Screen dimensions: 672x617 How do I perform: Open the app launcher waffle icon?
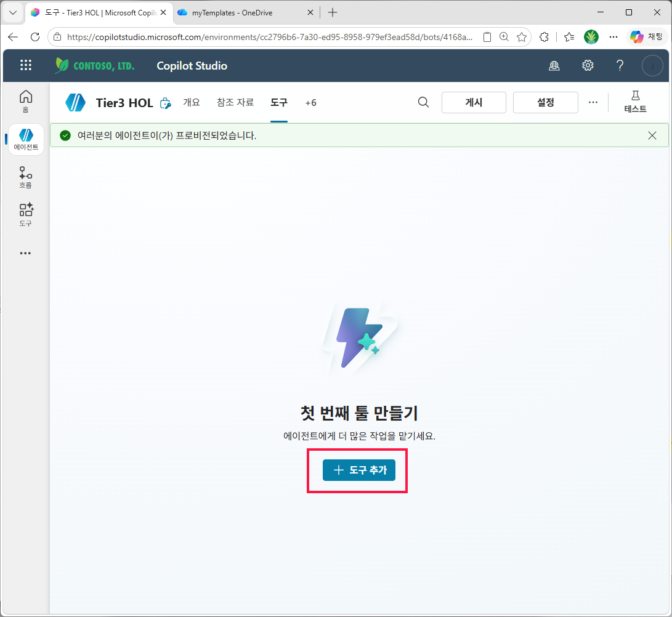pos(26,65)
